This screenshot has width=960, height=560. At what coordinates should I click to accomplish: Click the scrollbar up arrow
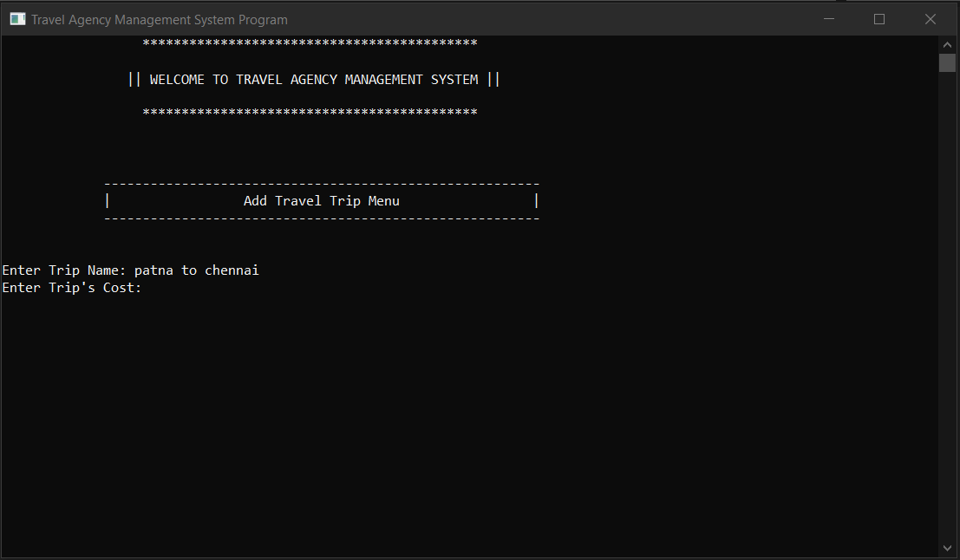point(947,45)
